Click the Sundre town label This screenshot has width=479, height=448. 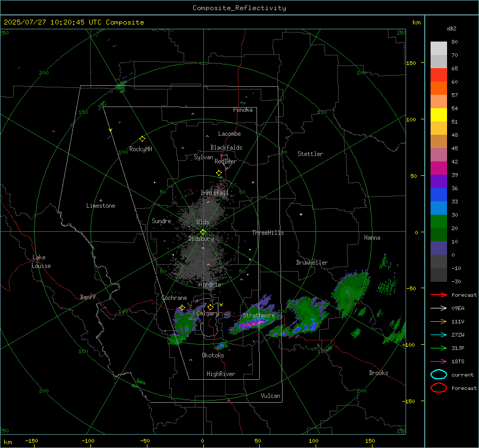click(161, 221)
